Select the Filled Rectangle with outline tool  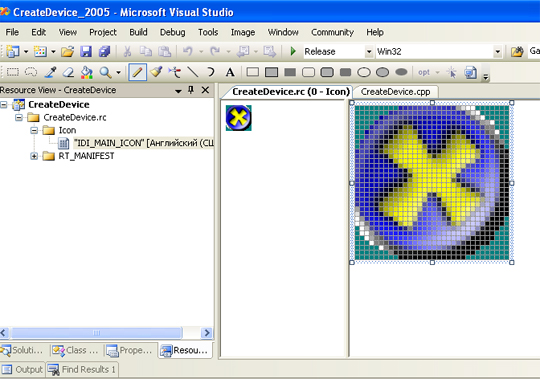coord(271,72)
